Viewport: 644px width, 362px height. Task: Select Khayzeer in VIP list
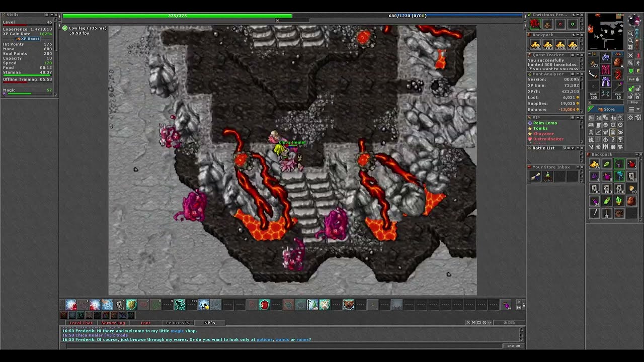[x=543, y=134]
